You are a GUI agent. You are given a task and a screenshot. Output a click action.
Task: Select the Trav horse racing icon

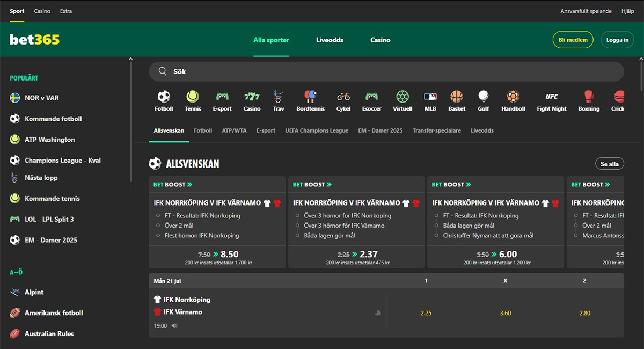coord(278,97)
